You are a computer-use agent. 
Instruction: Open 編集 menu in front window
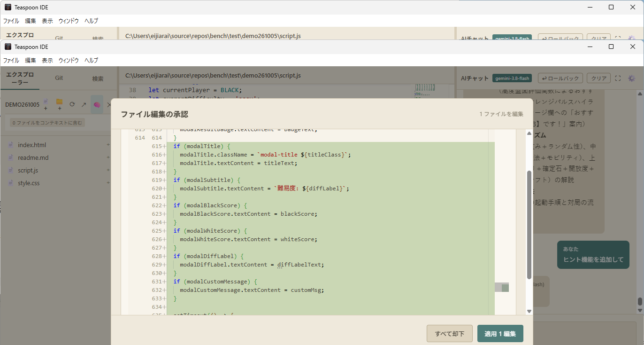coord(31,60)
